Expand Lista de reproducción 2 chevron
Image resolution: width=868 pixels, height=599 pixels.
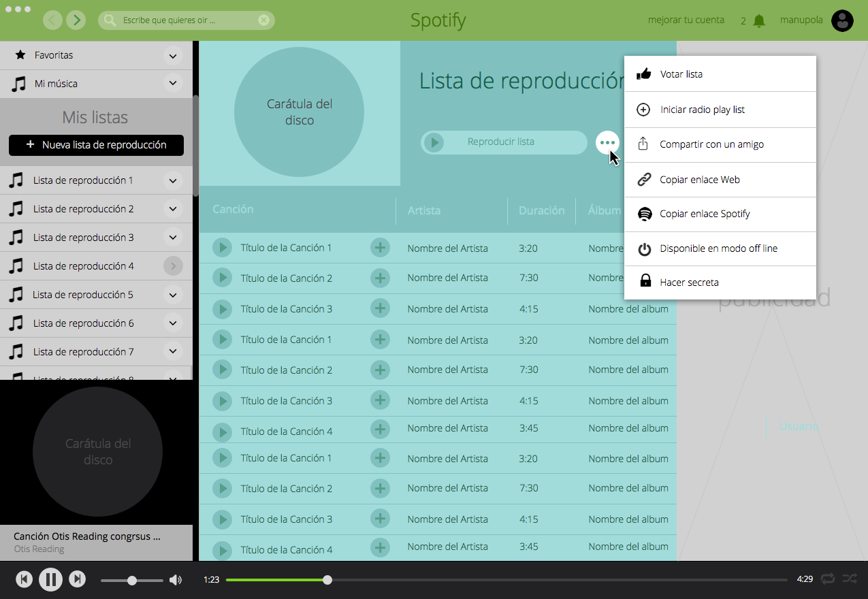click(x=173, y=209)
